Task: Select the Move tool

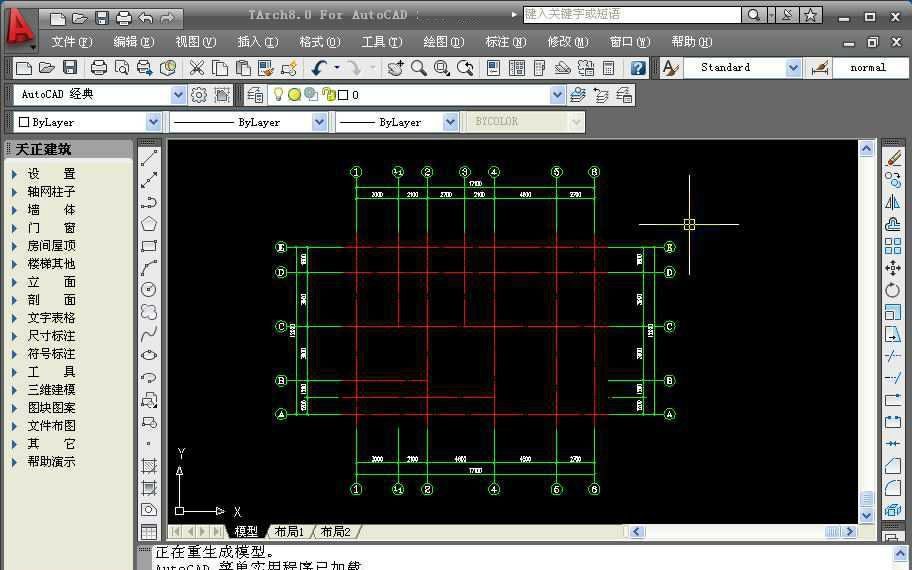Action: click(x=893, y=268)
